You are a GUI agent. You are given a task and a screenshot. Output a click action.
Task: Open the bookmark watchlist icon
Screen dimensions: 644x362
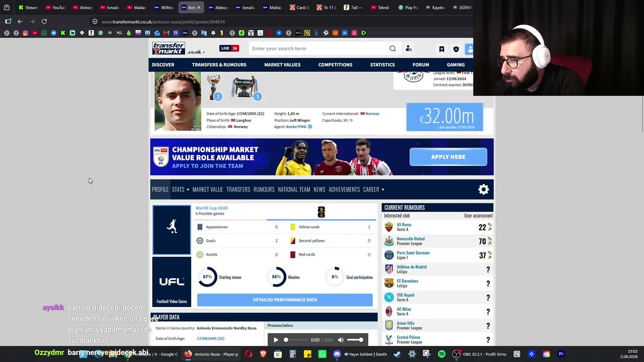click(442, 49)
